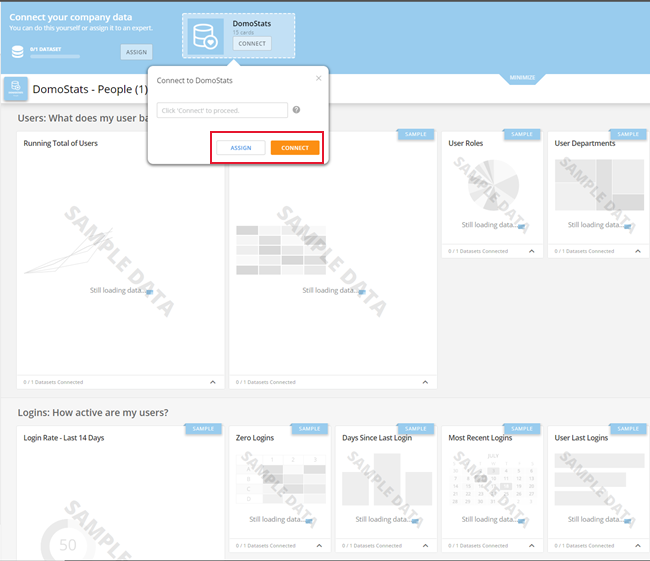Expand the Running Total of Users card footer chevron

[213, 382]
